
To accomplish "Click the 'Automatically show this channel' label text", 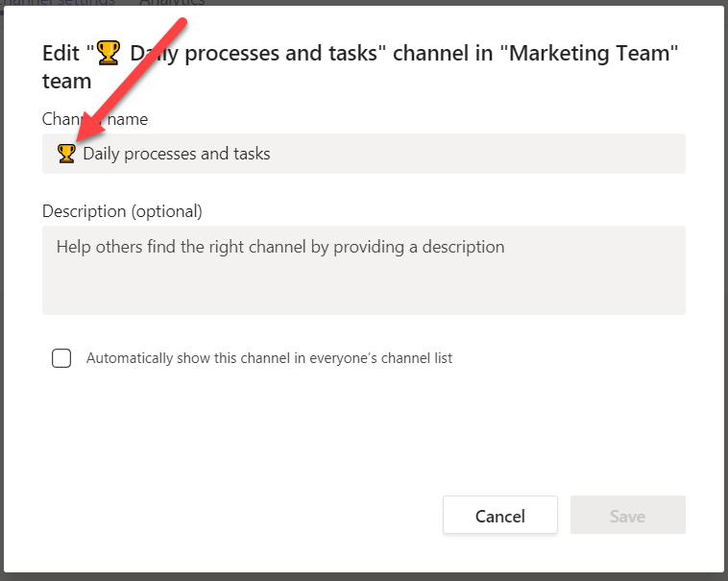I will click(269, 358).
